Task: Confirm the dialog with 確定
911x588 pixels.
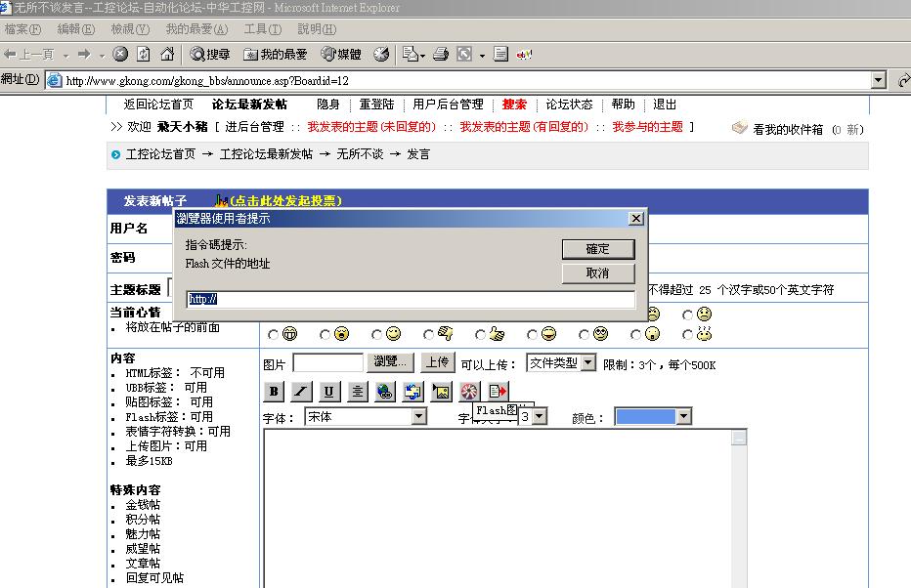Action: tap(598, 249)
